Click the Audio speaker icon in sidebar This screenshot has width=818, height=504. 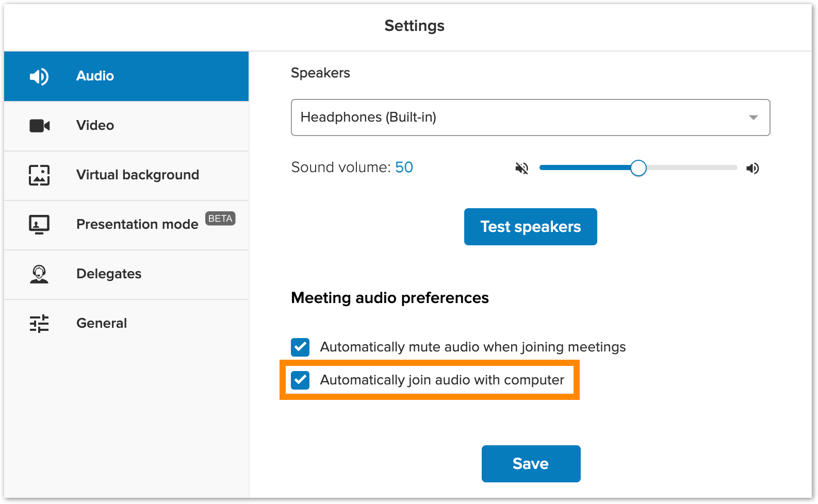[x=39, y=76]
